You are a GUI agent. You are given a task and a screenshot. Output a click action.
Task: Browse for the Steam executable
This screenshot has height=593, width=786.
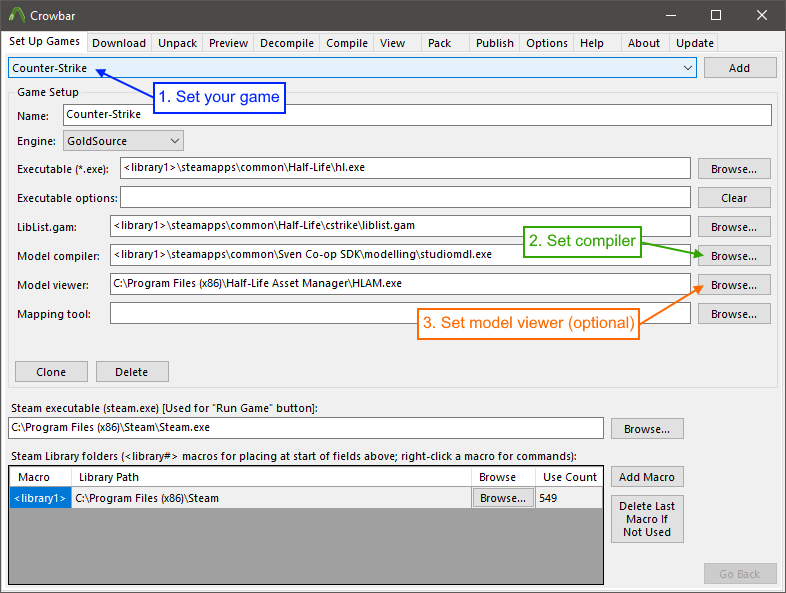647,429
